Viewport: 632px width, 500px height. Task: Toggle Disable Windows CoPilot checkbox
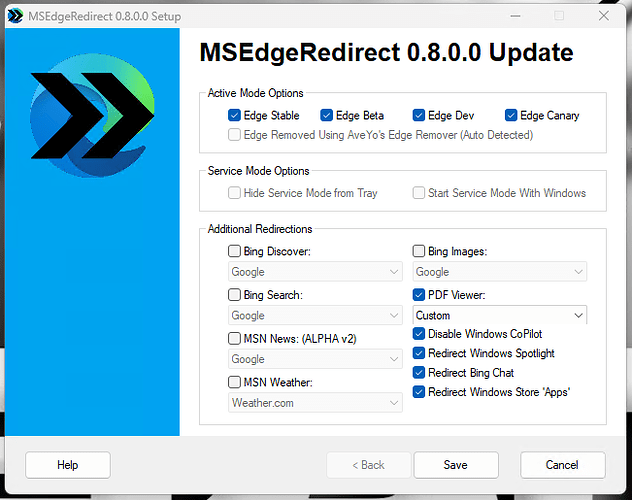419,334
